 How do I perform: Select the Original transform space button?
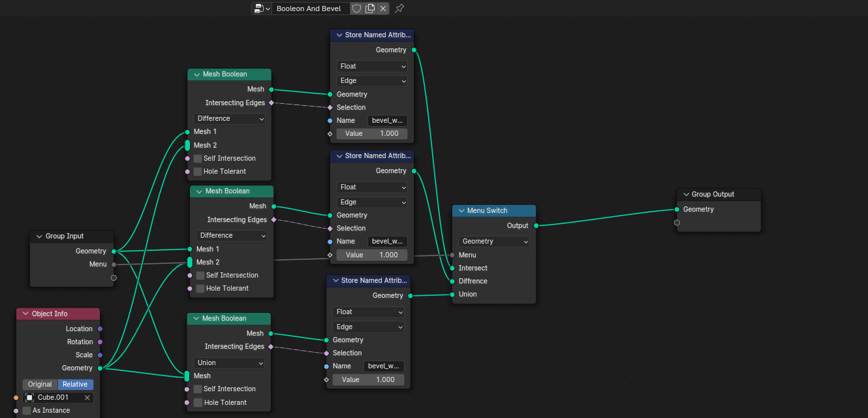tap(40, 384)
